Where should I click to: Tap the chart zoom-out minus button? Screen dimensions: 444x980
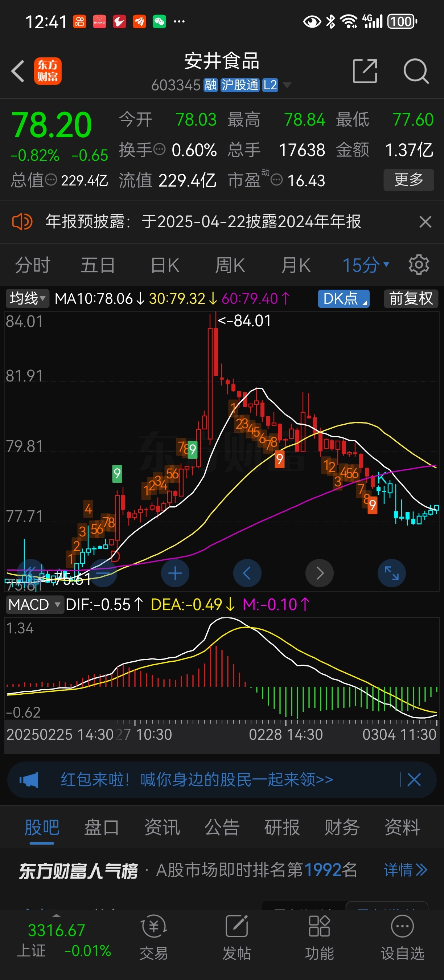(x=103, y=573)
